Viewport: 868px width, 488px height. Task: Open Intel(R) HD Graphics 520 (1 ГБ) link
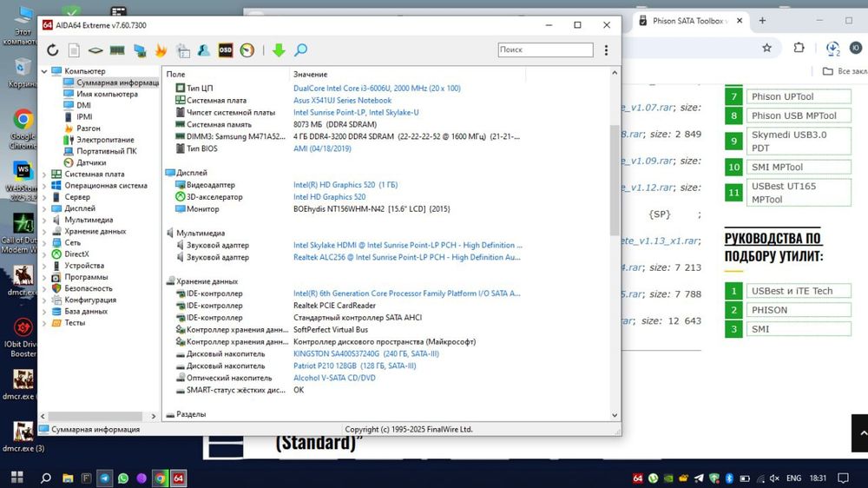(x=345, y=185)
